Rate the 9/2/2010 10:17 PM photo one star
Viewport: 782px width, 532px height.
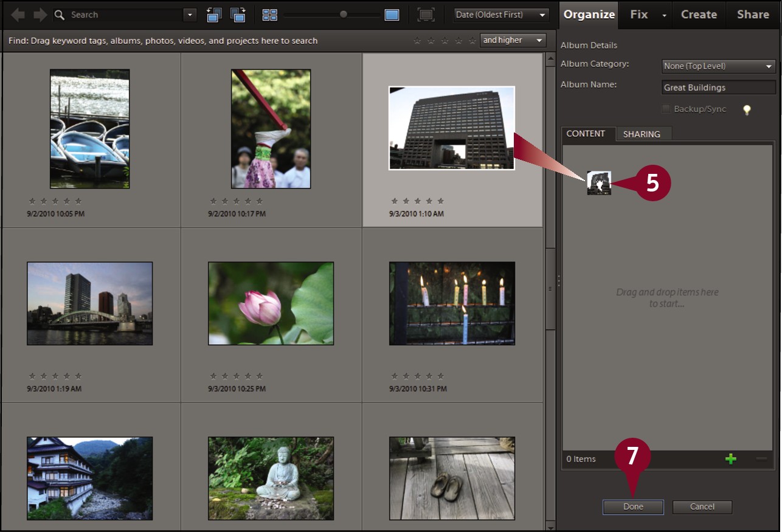pyautogui.click(x=213, y=201)
